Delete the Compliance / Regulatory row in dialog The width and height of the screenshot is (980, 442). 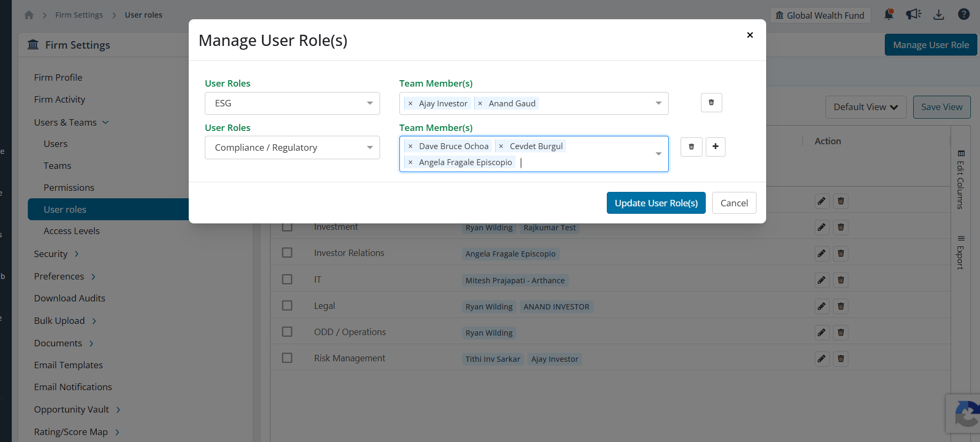tap(691, 146)
